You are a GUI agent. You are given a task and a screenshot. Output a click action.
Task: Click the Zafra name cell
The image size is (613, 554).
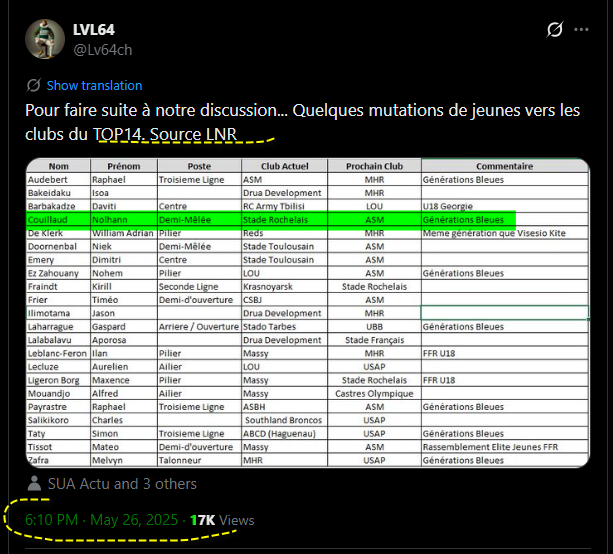click(x=59, y=460)
